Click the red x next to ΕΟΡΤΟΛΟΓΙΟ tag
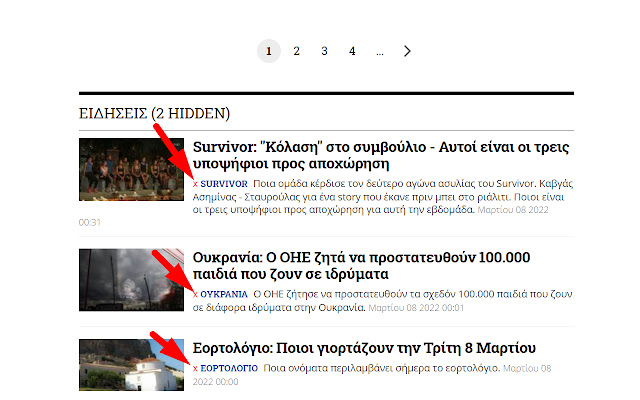This screenshot has width=640, height=400. coord(195,369)
